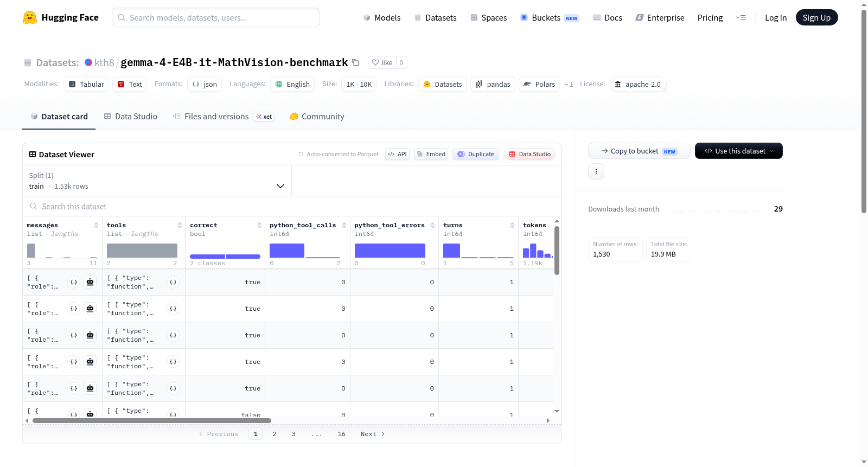Sort the correct column
868x467 pixels.
click(259, 225)
